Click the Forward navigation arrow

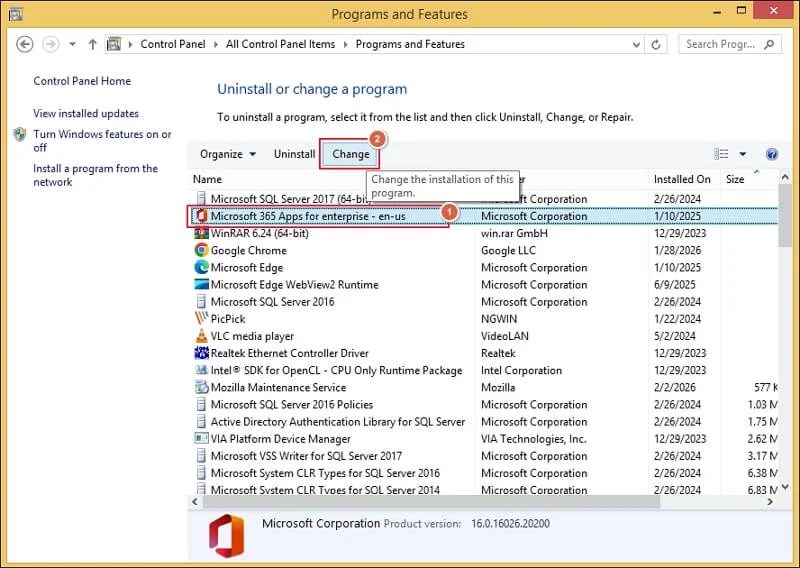(50, 44)
